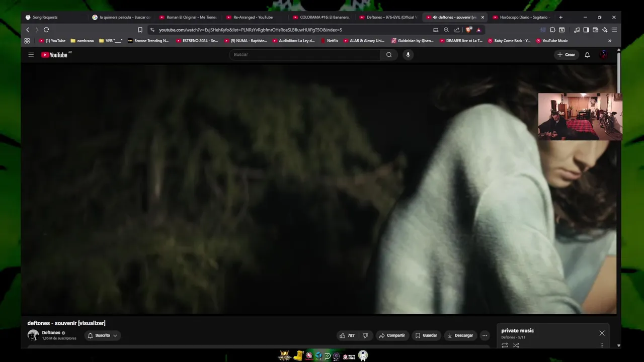The image size is (644, 362).
Task: Reload the current page
Action: coord(46,30)
